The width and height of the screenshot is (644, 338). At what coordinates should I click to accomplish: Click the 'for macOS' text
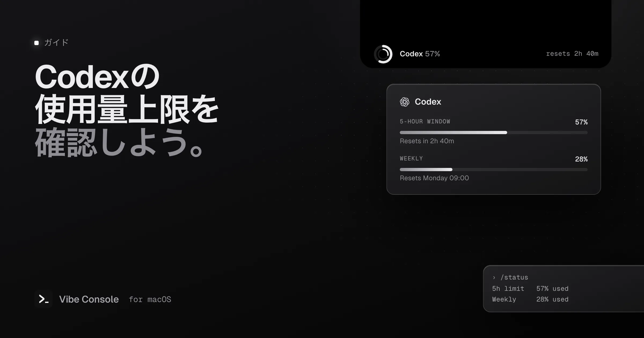(x=150, y=299)
